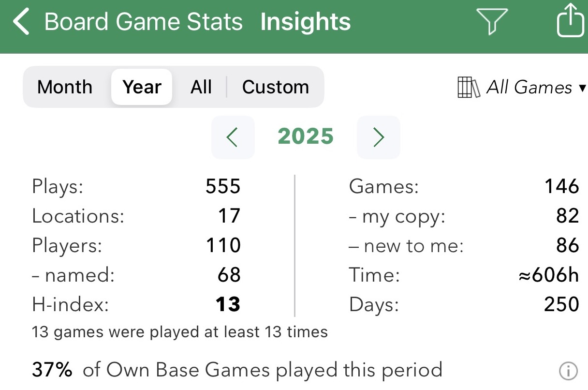This screenshot has width=588, height=390.
Task: Tap the back chevron icon
Action: [22, 22]
